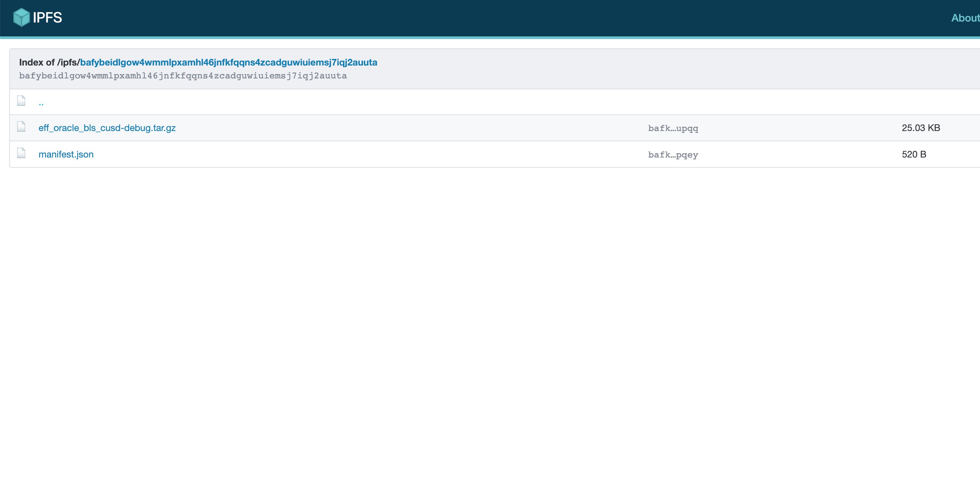Select the 520 B size text
The image size is (980, 497).
(914, 154)
